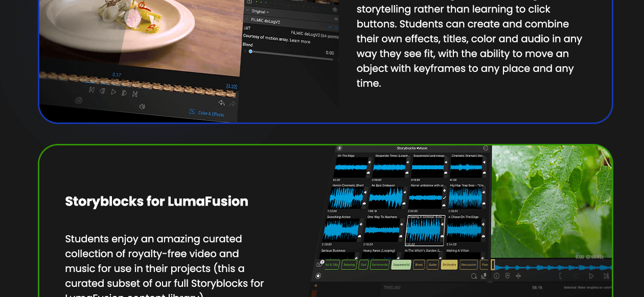Toggle the 'Suspenseful' filter tag

coord(401,265)
